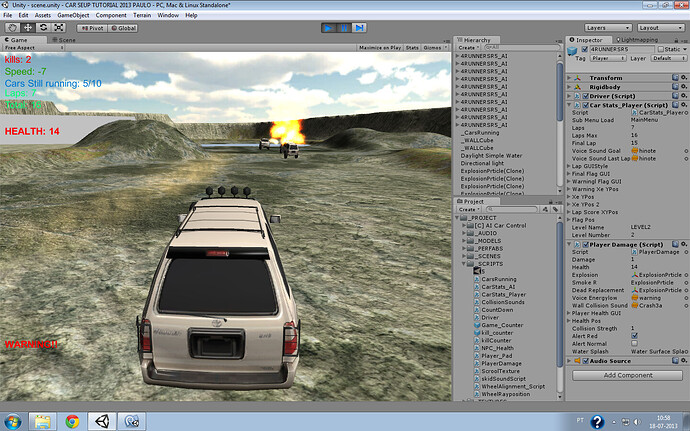Screen dimensions: 690x431
Task: Click object picker circle for Voice Sound Goal
Action: coord(686,151)
